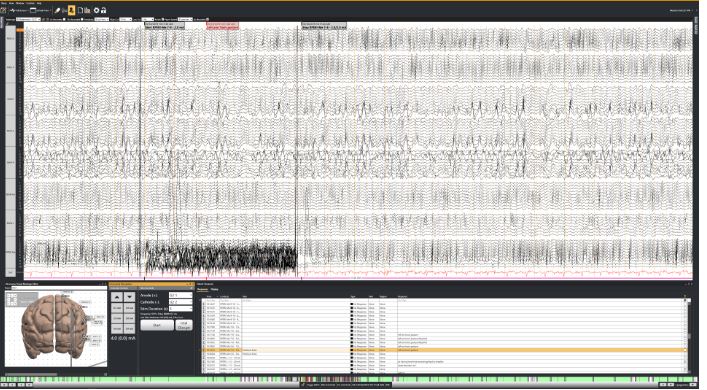Click the Start stimulation button
This screenshot has width=707, height=390.
157,325
